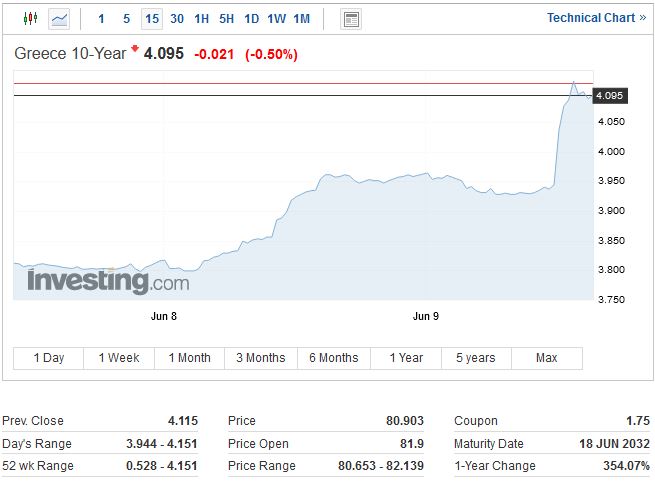Select the 1M interval
Viewport: 655px width, 503px height.
(x=302, y=19)
